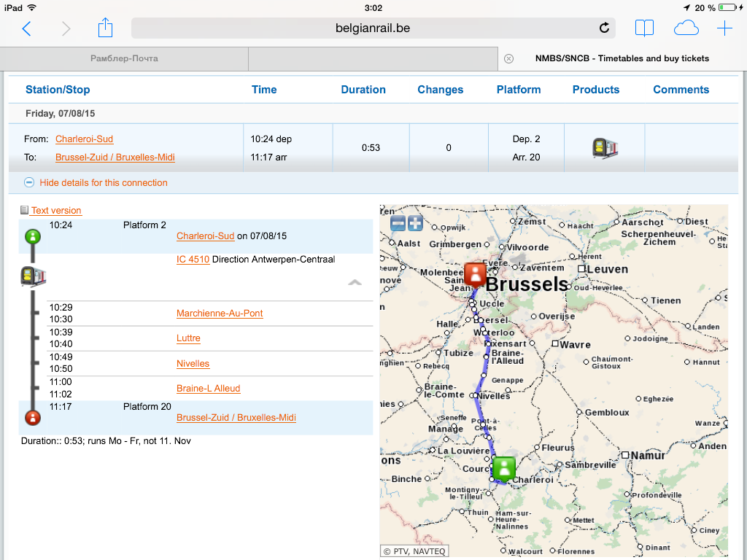Click the Duration column header
Screen dimensions: 747x560
[363, 90]
